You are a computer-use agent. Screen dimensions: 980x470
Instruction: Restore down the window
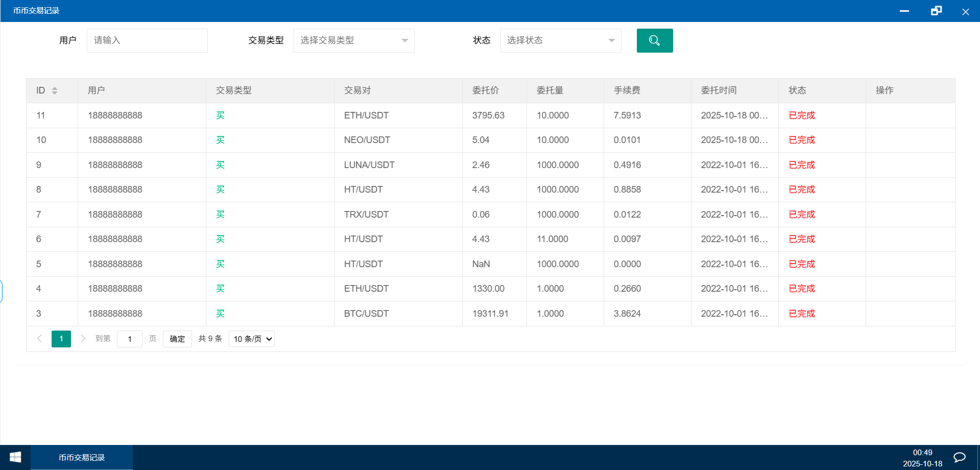tap(936, 11)
